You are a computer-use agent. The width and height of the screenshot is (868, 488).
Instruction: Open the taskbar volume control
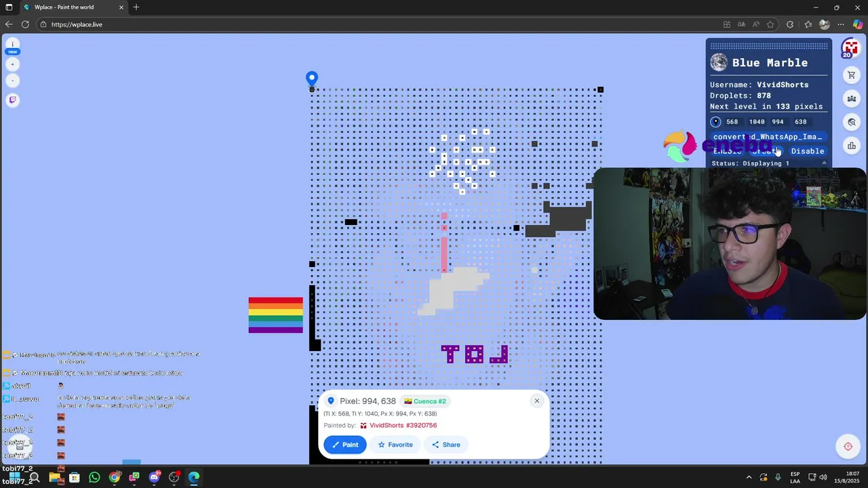823,477
